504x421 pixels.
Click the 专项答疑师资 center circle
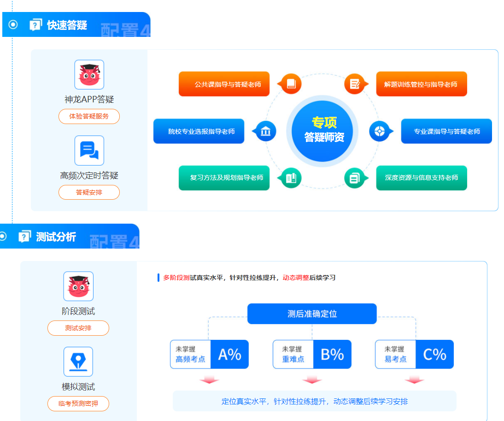click(x=322, y=131)
